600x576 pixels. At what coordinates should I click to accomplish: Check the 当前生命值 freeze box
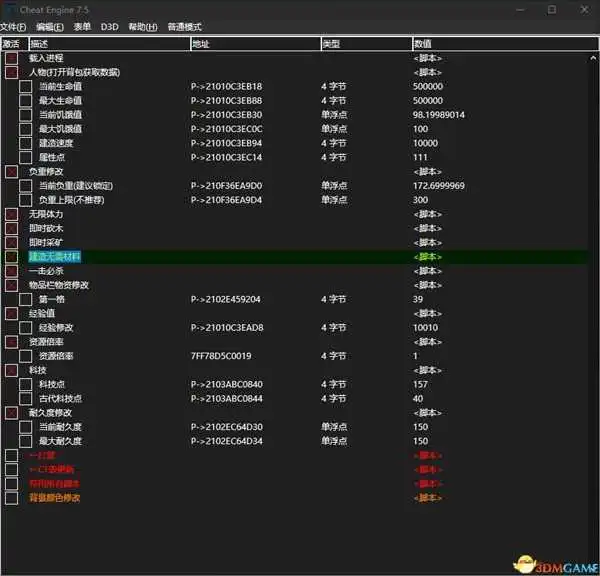tap(26, 86)
